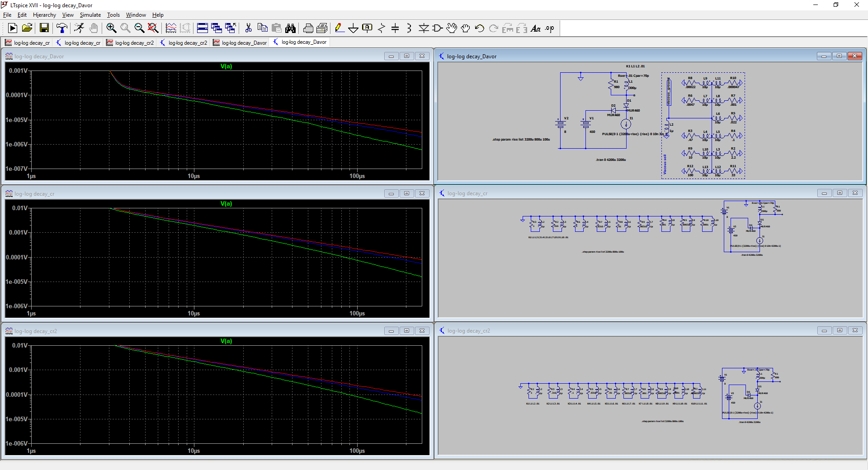The width and height of the screenshot is (868, 470).
Task: Switch to the log-log decay_cr2 waveform tab
Action: [x=130, y=43]
